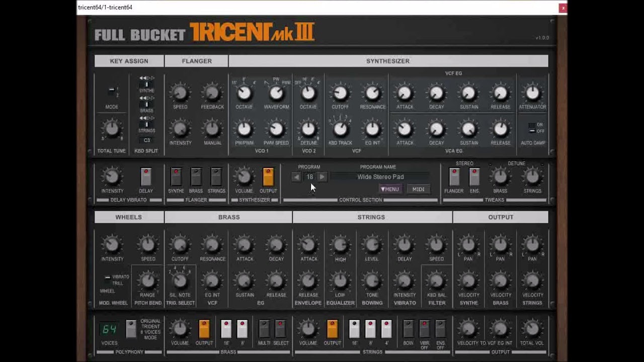Image resolution: width=644 pixels, height=362 pixels.
Task: Toggle the Strings ENS. OFF switch
Action: coord(440,329)
